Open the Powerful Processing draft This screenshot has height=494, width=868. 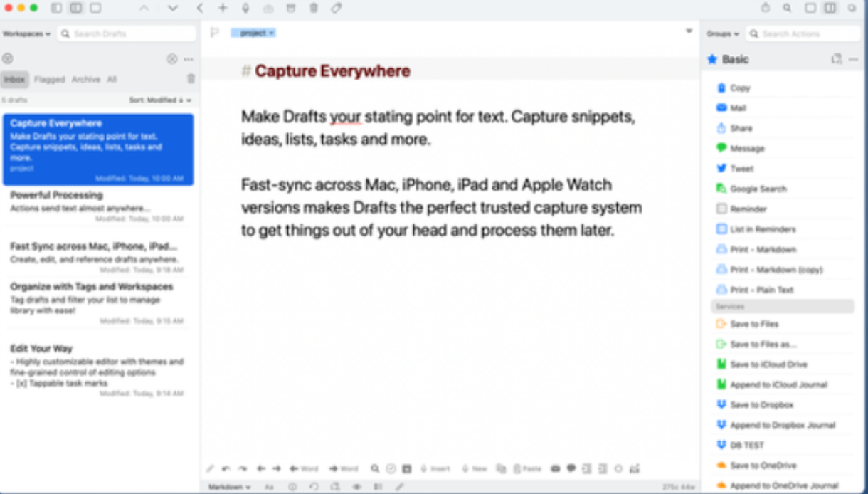[x=98, y=206]
